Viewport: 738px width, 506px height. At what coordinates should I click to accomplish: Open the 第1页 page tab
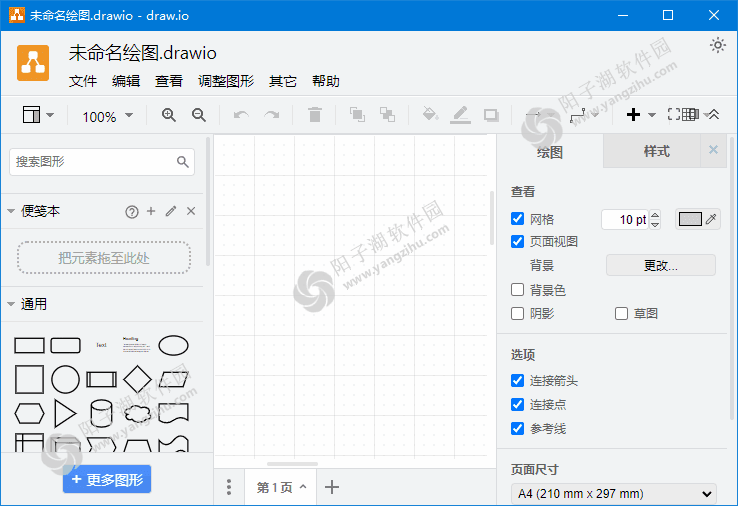(x=281, y=487)
